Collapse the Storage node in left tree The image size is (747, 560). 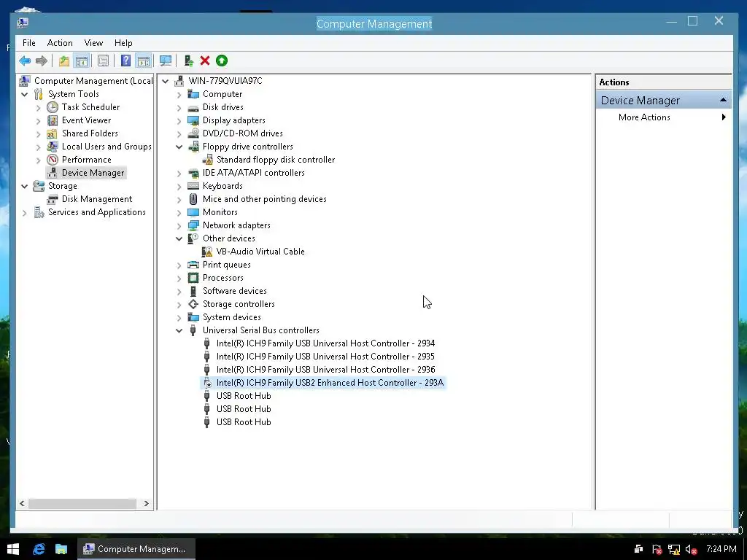coord(25,186)
